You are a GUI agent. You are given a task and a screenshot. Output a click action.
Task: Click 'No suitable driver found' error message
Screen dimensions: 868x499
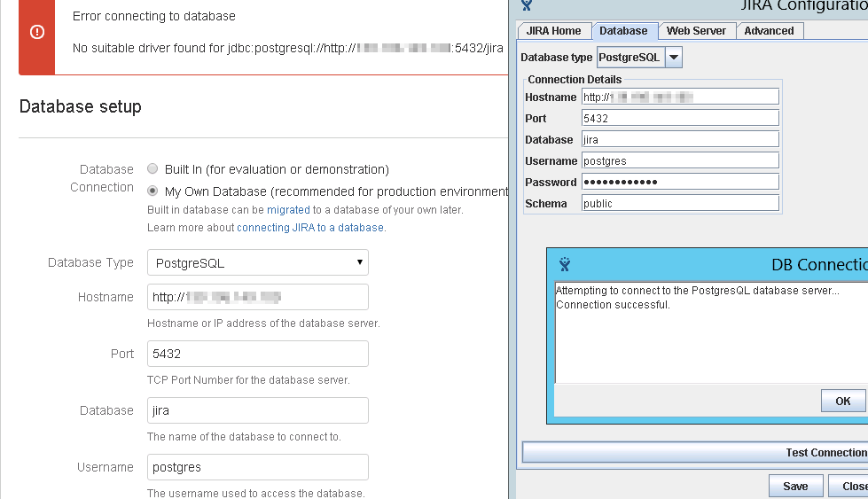(x=288, y=48)
